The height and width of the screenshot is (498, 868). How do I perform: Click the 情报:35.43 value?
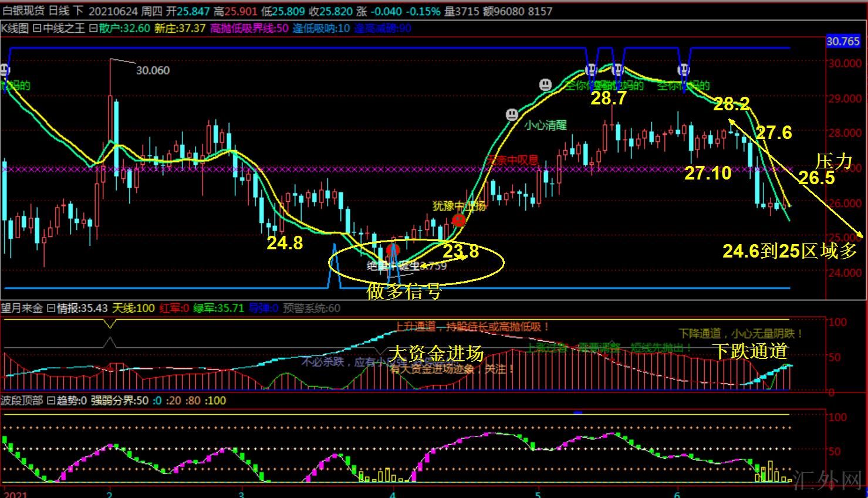click(x=82, y=309)
